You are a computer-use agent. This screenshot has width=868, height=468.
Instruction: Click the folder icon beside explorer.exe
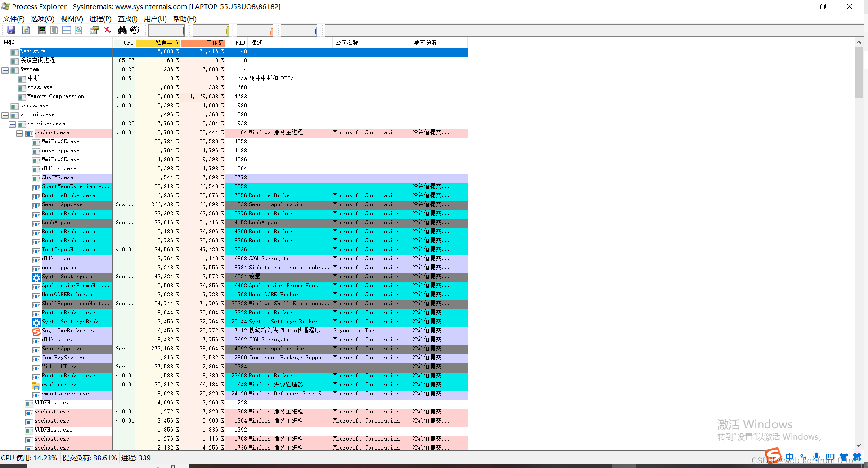tap(36, 385)
